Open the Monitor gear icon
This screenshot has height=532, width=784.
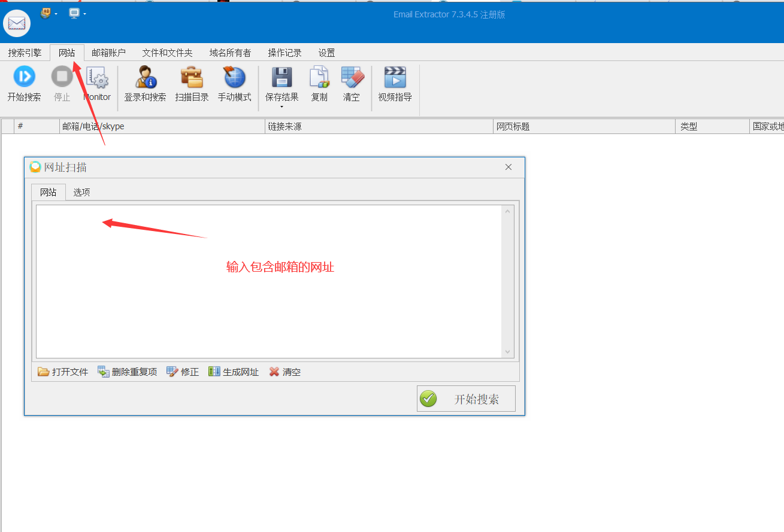(x=96, y=78)
